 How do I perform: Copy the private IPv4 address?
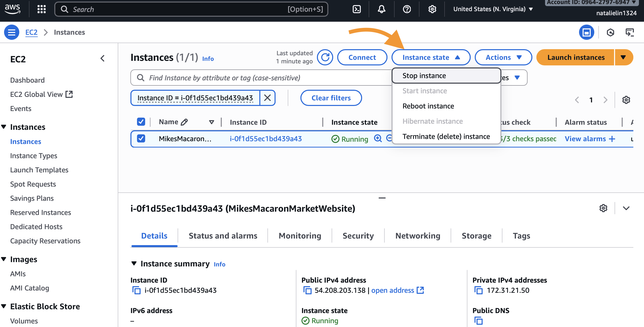click(x=478, y=290)
